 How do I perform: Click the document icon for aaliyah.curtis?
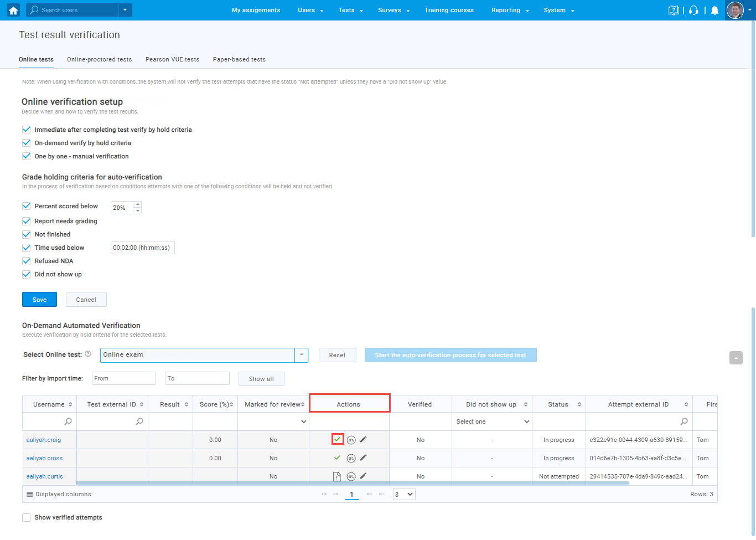[337, 476]
